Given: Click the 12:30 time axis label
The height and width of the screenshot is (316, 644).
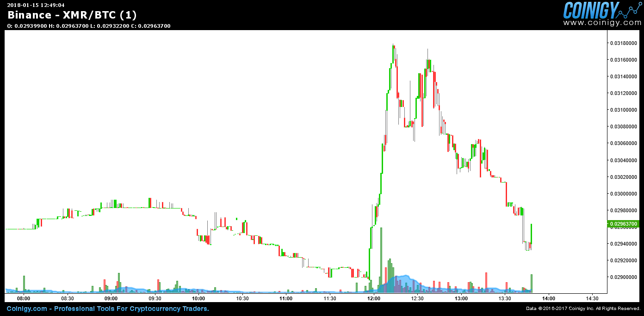Looking at the screenshot, I should coord(417,298).
